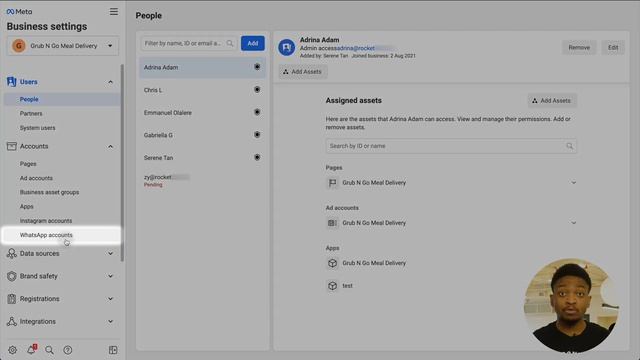Open the help question mark icon

pyautogui.click(x=68, y=350)
